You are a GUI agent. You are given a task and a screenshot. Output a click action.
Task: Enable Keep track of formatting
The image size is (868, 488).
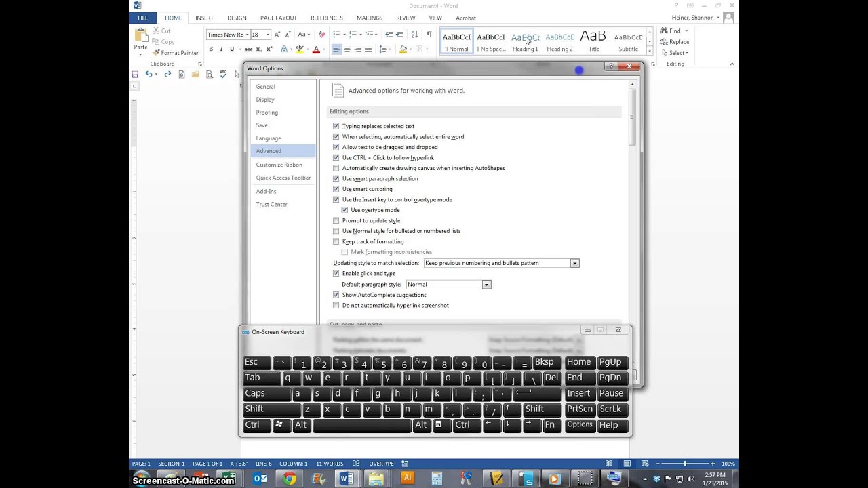(336, 242)
